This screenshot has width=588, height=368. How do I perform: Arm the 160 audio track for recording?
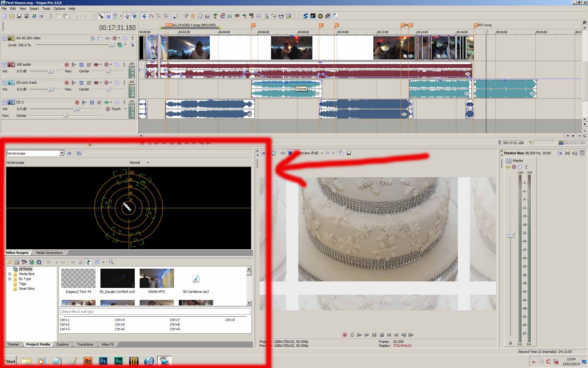66,65
